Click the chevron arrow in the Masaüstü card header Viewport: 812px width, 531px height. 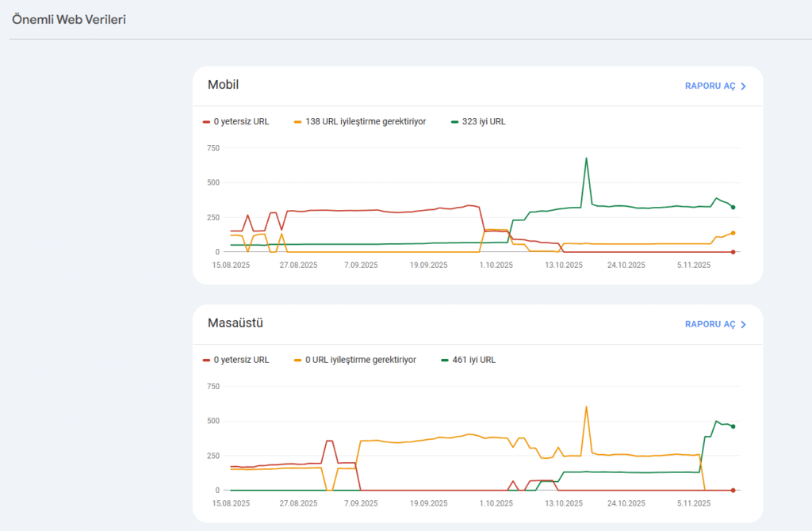tap(743, 324)
